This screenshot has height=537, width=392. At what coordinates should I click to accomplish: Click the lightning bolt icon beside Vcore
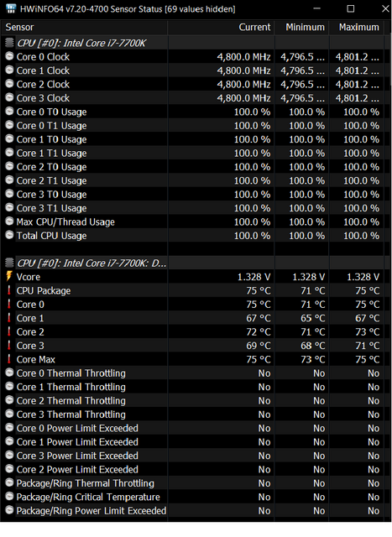coord(9,276)
